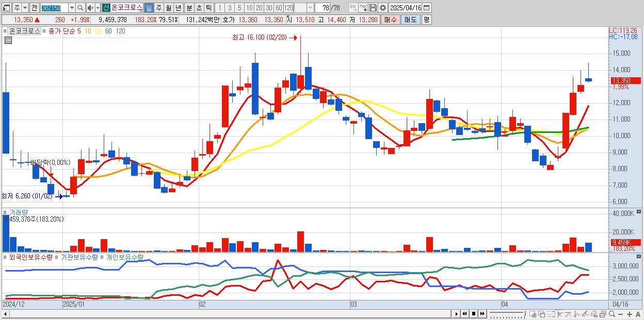This screenshot has height=320, width=644.
Task: Click the crosshair axis tool icon
Action: click(559, 314)
